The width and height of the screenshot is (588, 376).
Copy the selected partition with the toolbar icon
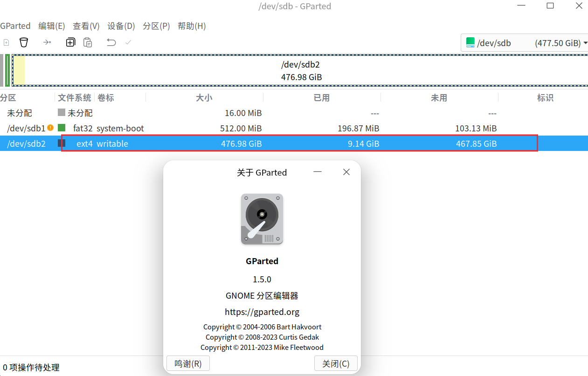click(70, 42)
